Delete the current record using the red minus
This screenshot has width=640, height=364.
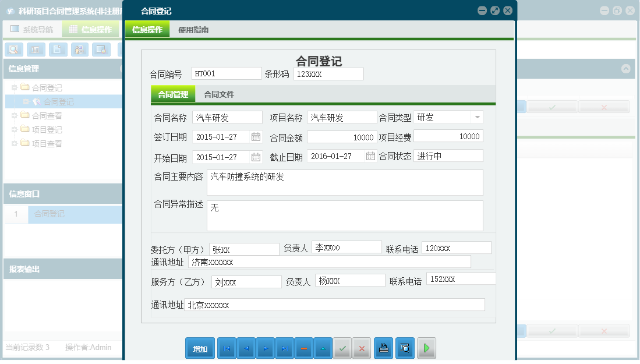click(303, 348)
